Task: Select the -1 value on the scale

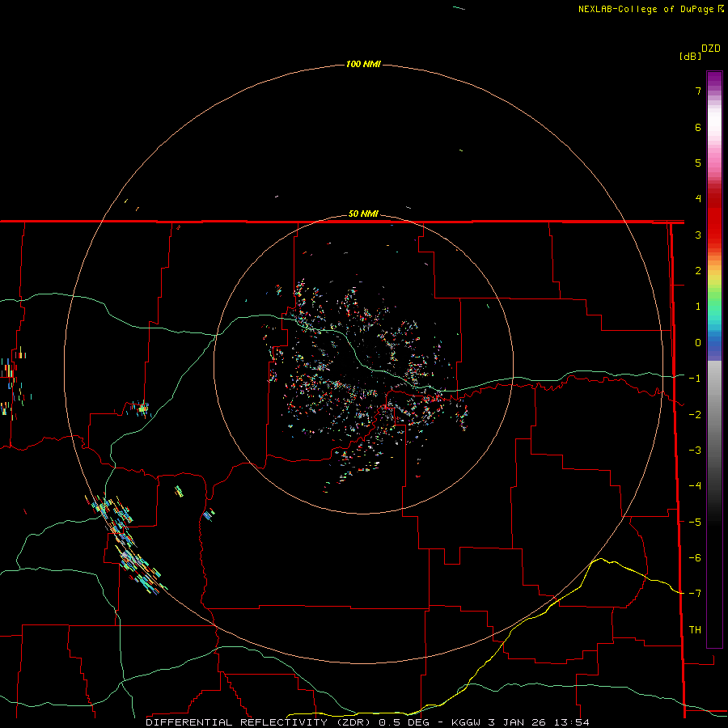Action: (695, 379)
